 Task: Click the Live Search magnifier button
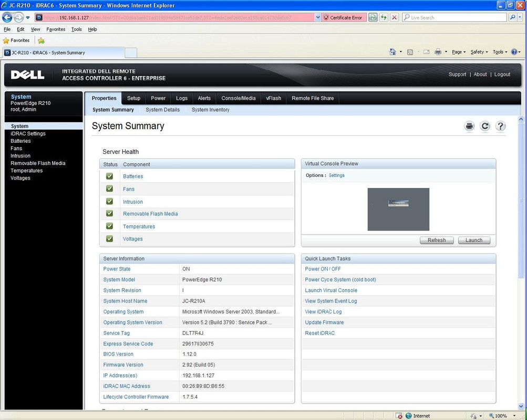point(512,17)
